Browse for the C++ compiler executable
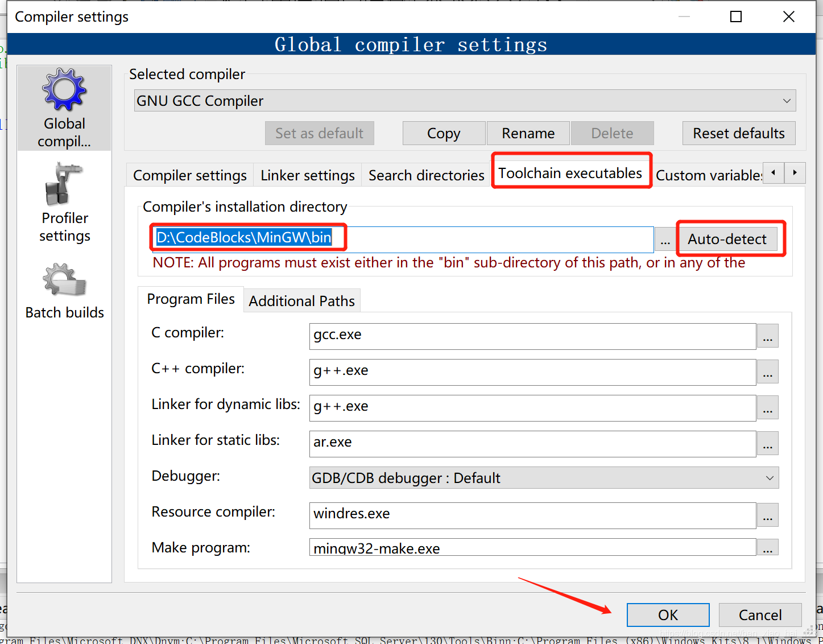823x644 pixels. (x=768, y=372)
